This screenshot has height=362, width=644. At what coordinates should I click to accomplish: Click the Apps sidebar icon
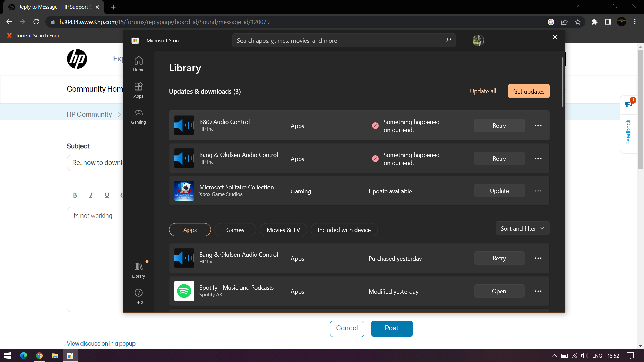139,90
